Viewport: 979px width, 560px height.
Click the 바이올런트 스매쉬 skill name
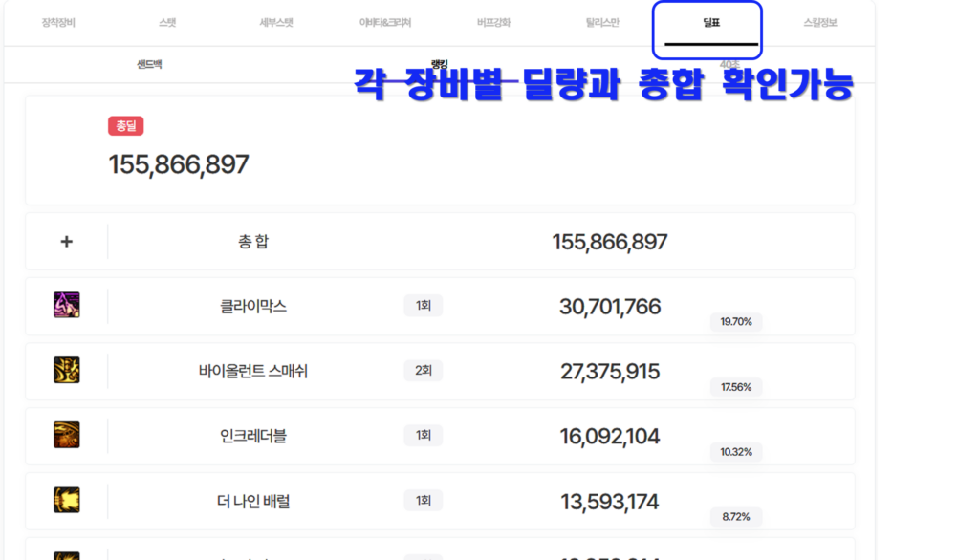[x=252, y=372]
